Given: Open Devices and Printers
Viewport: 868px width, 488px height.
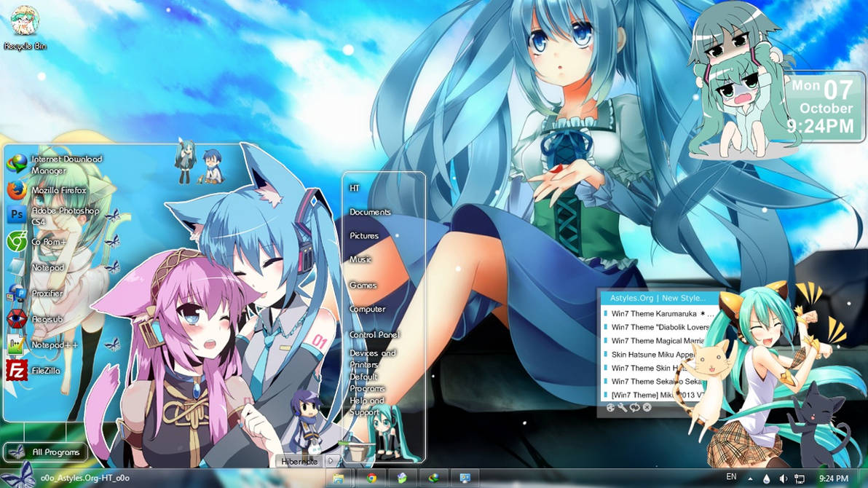Looking at the screenshot, I should pyautogui.click(x=373, y=358).
